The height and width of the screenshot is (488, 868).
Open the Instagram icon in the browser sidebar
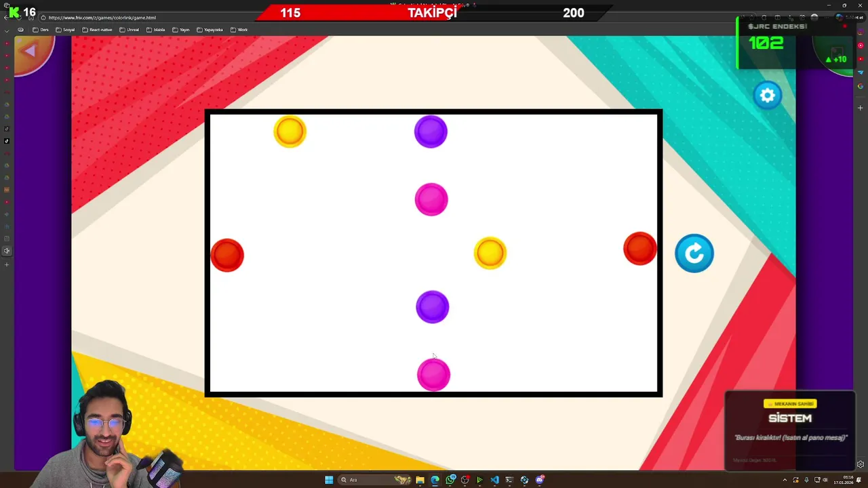[x=861, y=32]
